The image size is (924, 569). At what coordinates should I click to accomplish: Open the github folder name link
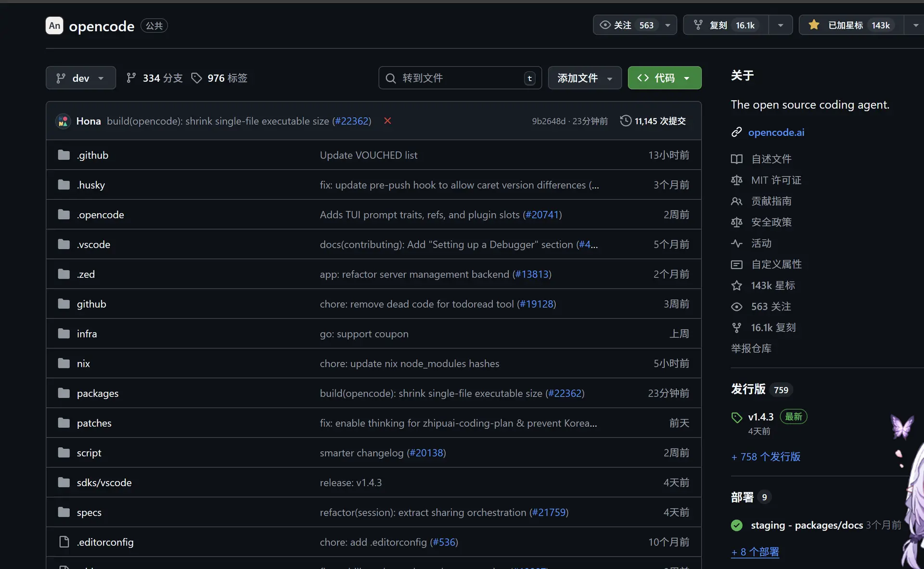(x=91, y=304)
